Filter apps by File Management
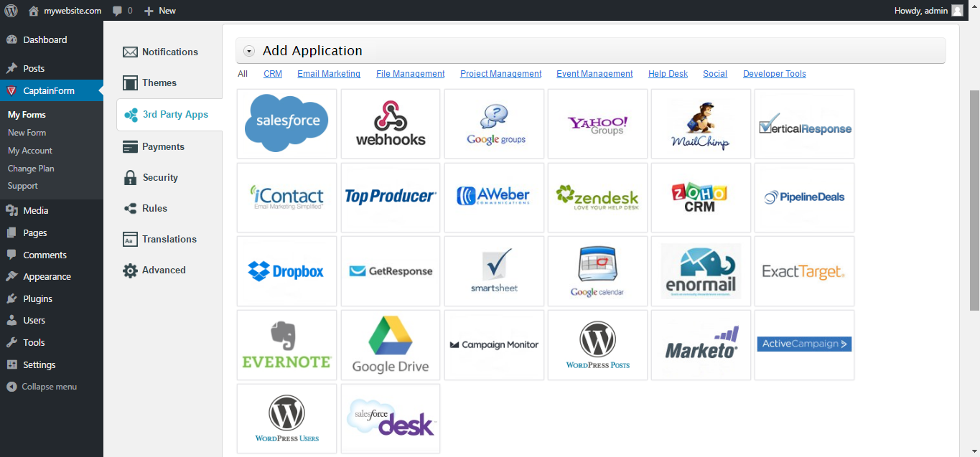The height and width of the screenshot is (457, 980). coord(411,74)
